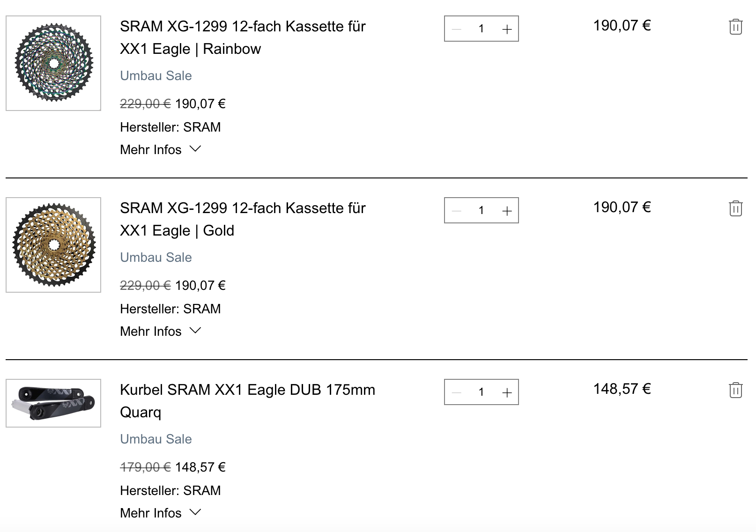
Task: Increase quantity of Rainbow cassette
Action: [507, 29]
